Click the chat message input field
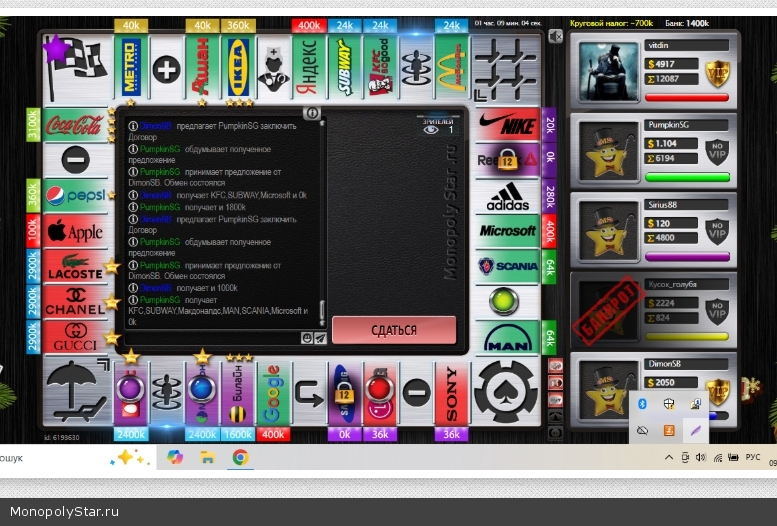The image size is (777, 526). click(x=213, y=338)
